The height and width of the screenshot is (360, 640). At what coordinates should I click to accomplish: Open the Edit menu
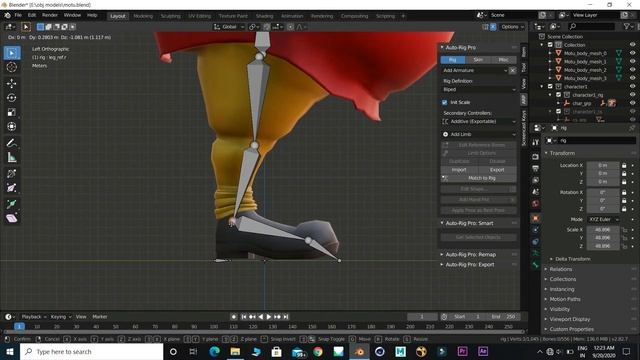tap(32, 15)
